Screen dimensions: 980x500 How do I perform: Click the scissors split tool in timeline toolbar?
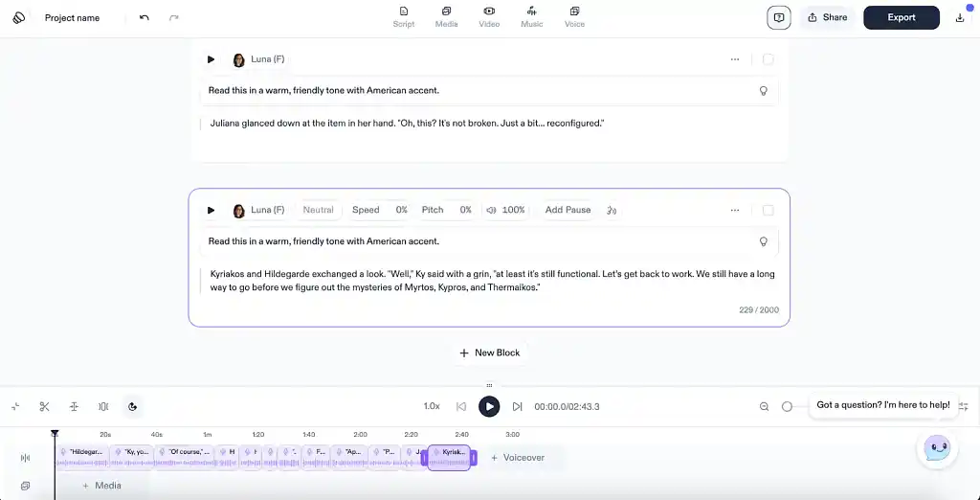click(44, 406)
